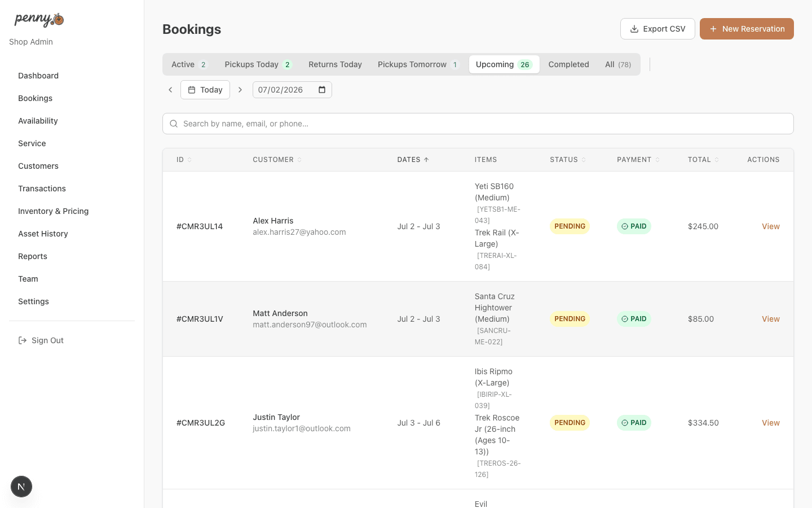
Task: View booking #CMR3UL14
Action: [x=770, y=226]
